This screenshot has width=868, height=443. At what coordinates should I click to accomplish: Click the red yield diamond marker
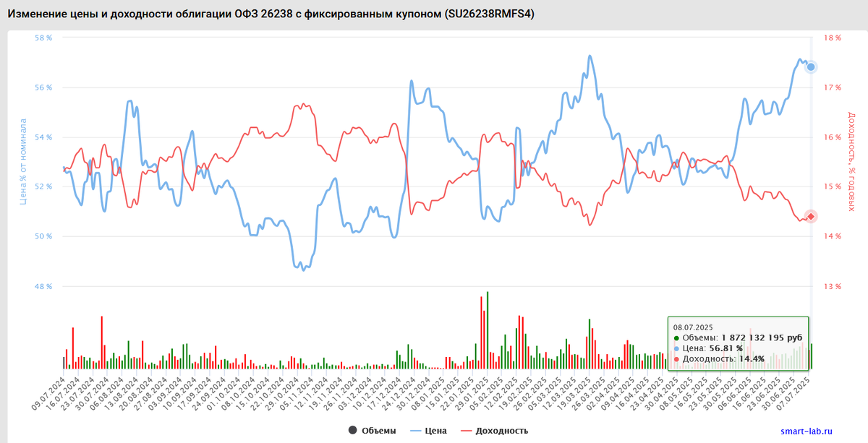coord(811,215)
